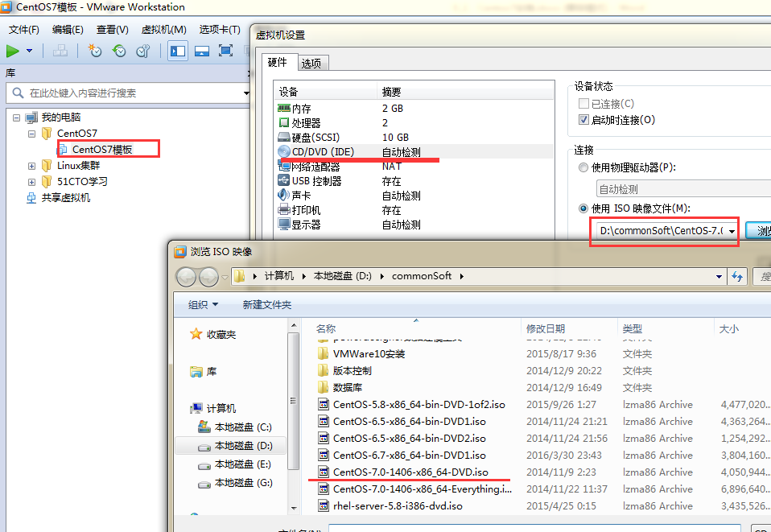Sort files by the 修改日期 column header

(568, 328)
